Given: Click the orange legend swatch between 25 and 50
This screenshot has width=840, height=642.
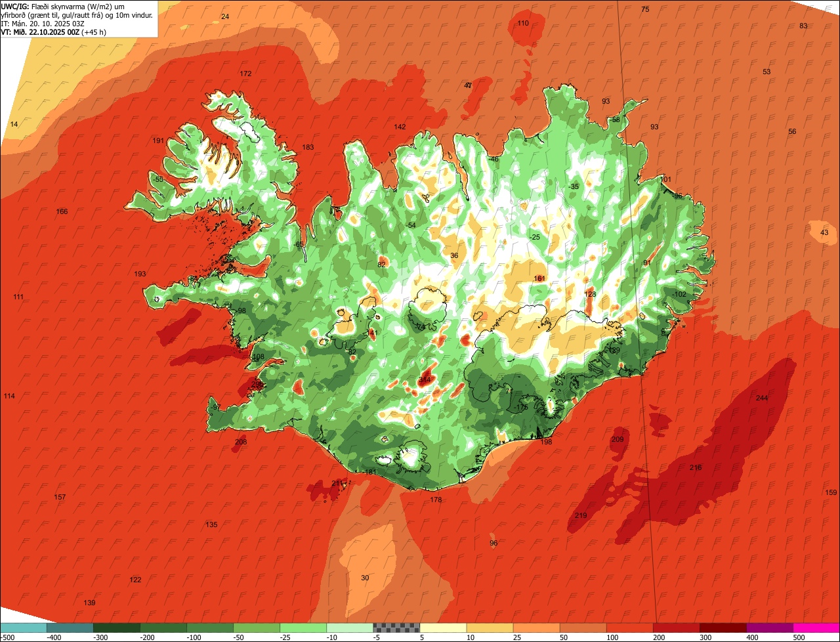Looking at the screenshot, I should [535, 628].
